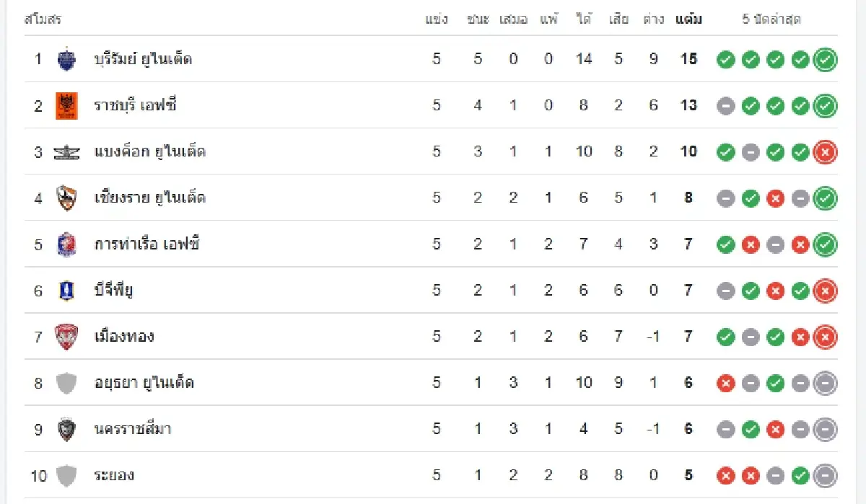The width and height of the screenshot is (866, 504).
Task: Click Buriram United's latest match win icon
Action: [825, 59]
